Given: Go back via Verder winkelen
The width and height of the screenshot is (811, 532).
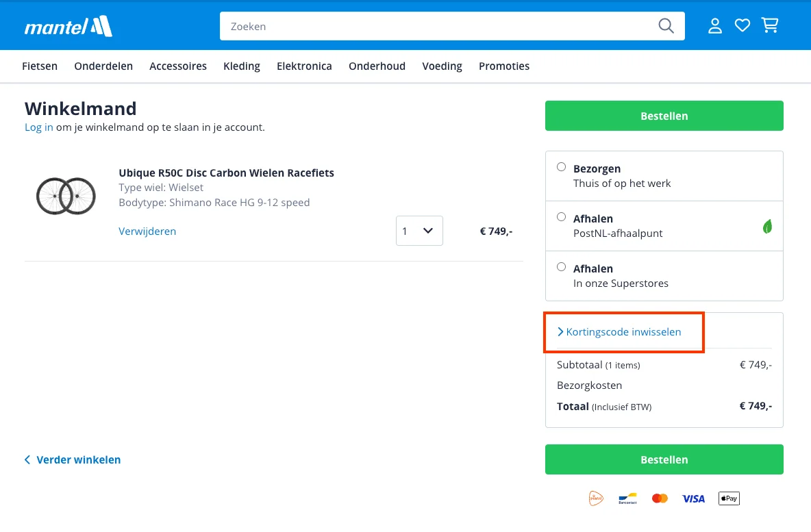Looking at the screenshot, I should pos(73,459).
